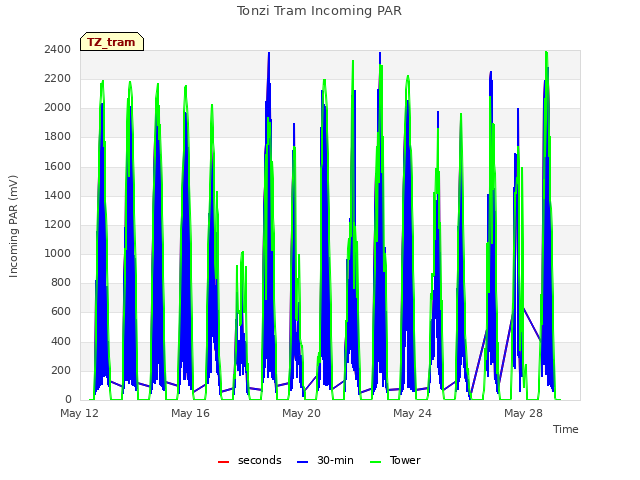Click the 0 y-axis tick label
The width and height of the screenshot is (640, 480).
click(68, 400)
